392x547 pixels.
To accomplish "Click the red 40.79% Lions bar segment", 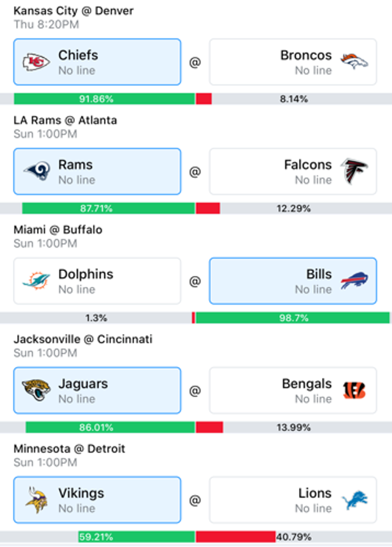I will pyautogui.click(x=236, y=537).
